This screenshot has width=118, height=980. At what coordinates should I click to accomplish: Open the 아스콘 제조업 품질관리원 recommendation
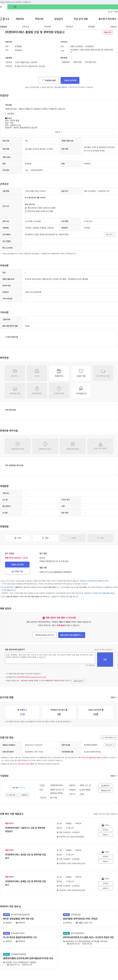click(20, 937)
